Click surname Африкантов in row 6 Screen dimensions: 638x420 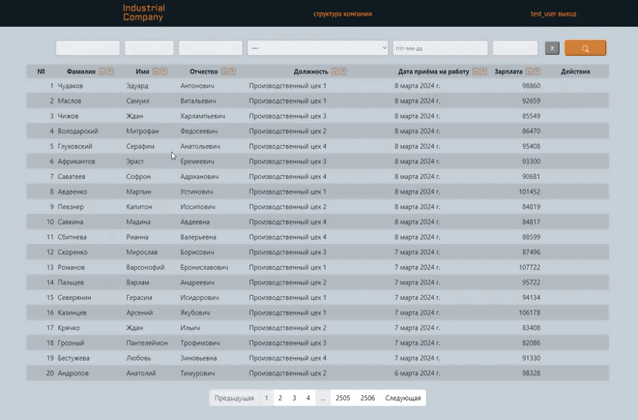(x=76, y=161)
